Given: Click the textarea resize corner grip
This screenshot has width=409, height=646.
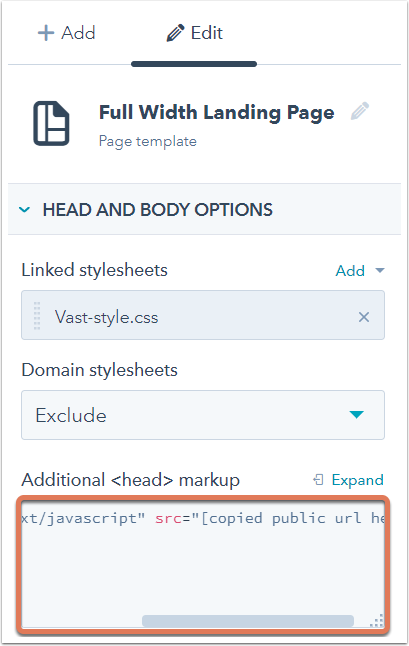Looking at the screenshot, I should pyautogui.click(x=376, y=620).
